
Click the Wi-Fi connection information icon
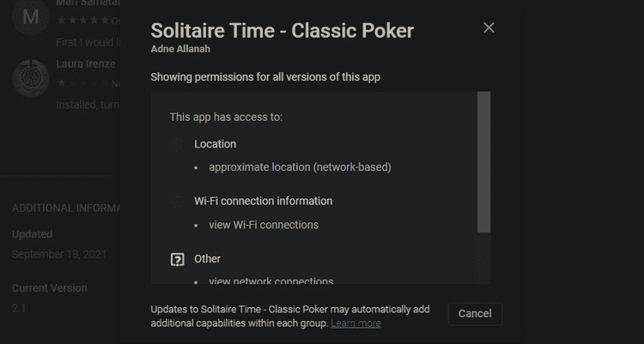[x=178, y=202]
